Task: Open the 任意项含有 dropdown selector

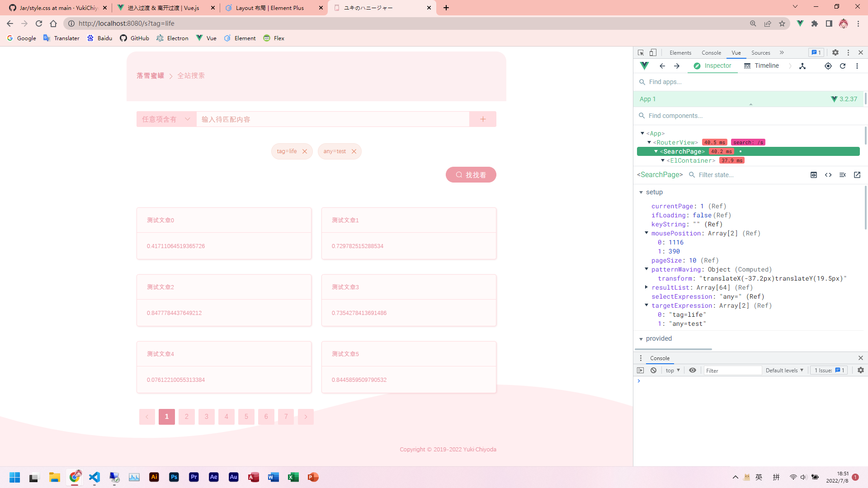Action: click(166, 119)
